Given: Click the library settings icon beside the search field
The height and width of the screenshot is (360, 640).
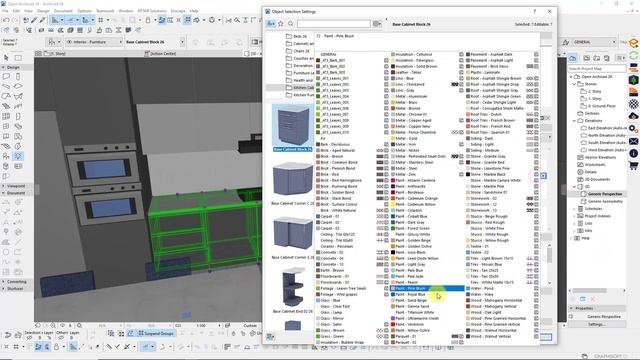Looking at the screenshot, I should (x=377, y=24).
